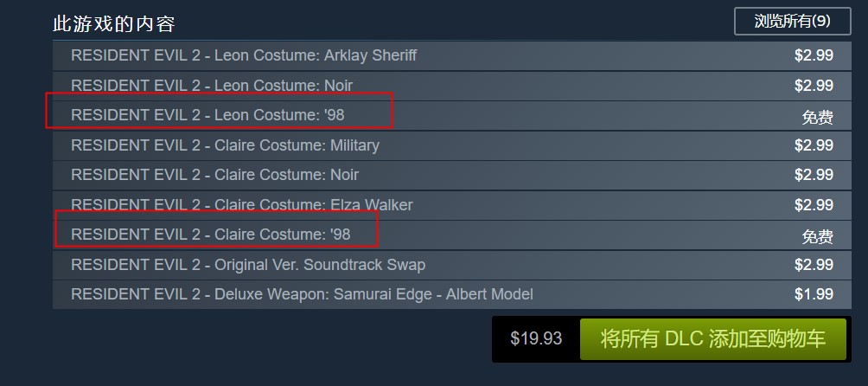Click the $19.93 total price label

point(536,338)
